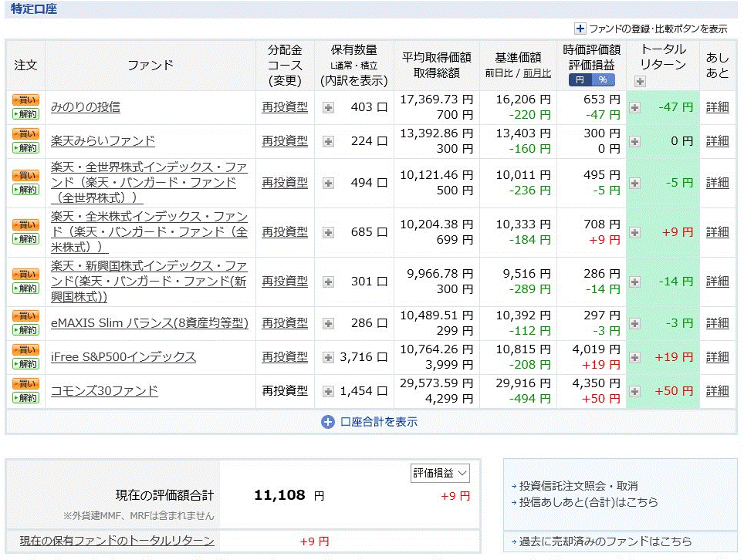Click 解約 for eMAXIS Slim バランス
This screenshot has height=560, width=744.
(25, 330)
